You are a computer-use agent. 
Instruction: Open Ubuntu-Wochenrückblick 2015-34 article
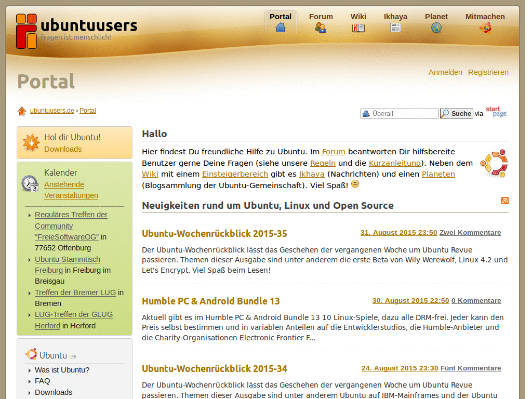coord(215,369)
